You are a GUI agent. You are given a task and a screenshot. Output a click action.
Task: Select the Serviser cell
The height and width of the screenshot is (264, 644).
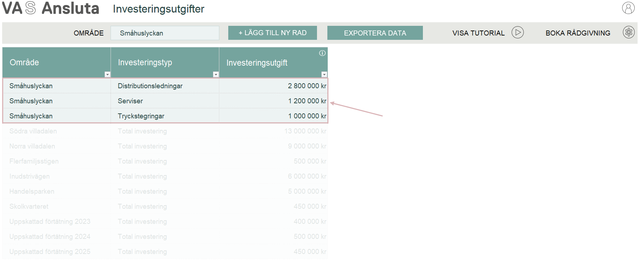[165, 101]
